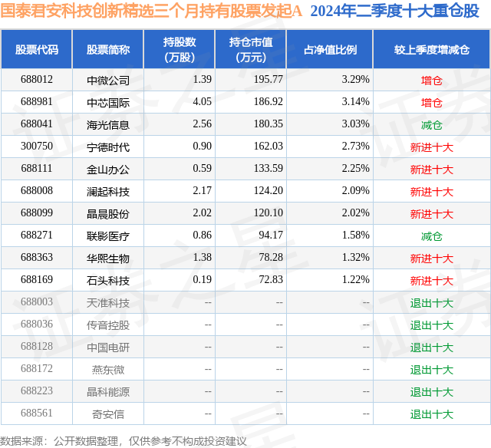The image size is (491, 448).
Task: Select stock code 688041
Action: (37, 124)
